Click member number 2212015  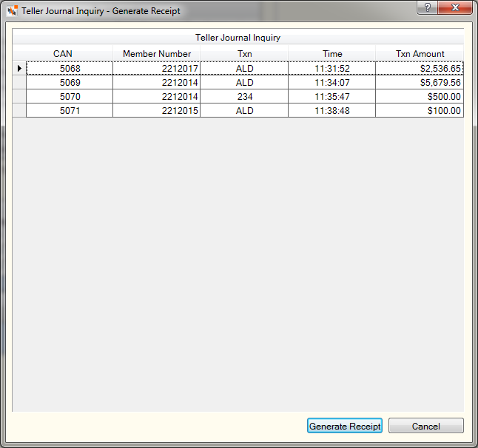click(x=157, y=110)
